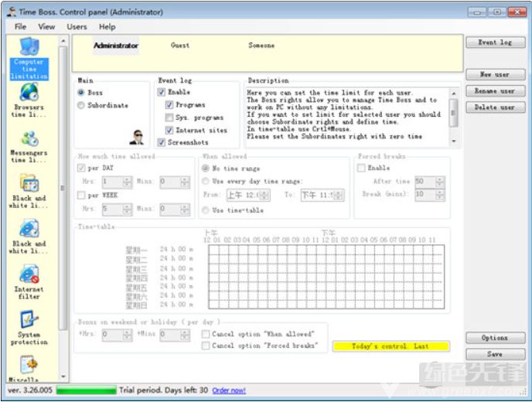
Task: Open the Options button
Action: [x=496, y=338]
